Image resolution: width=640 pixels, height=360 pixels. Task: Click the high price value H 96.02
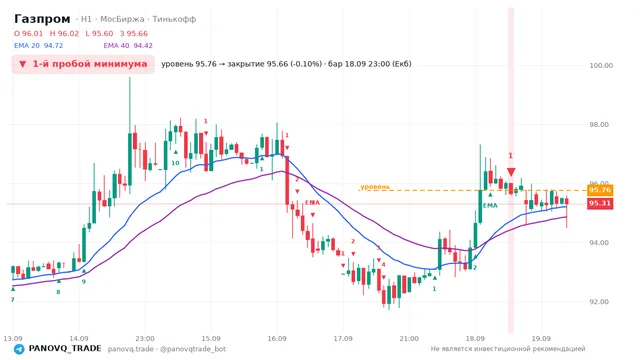click(x=64, y=33)
